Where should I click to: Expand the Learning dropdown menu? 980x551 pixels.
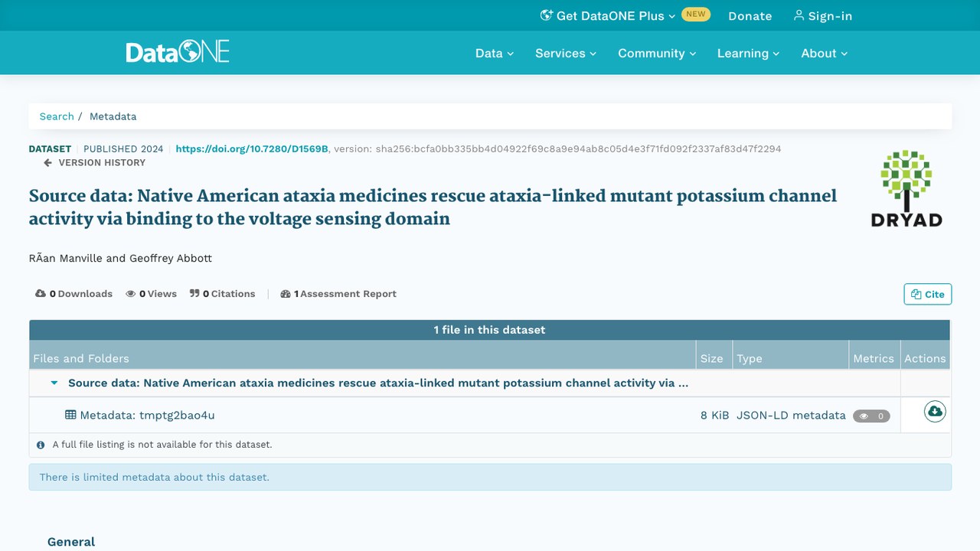pos(748,54)
